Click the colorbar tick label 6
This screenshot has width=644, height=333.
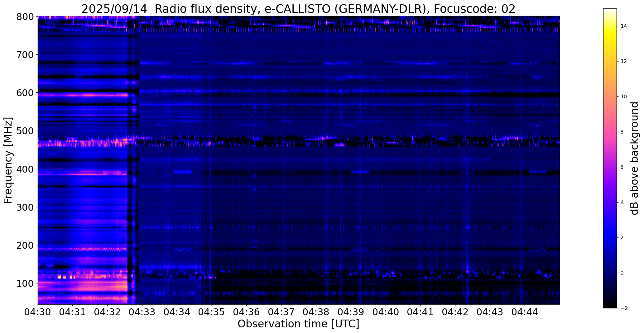click(x=622, y=167)
